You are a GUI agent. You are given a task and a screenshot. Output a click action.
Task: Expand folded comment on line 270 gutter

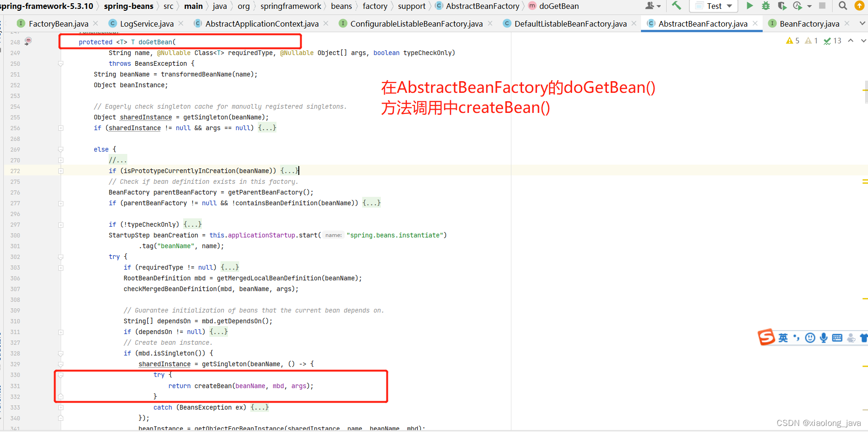point(61,160)
